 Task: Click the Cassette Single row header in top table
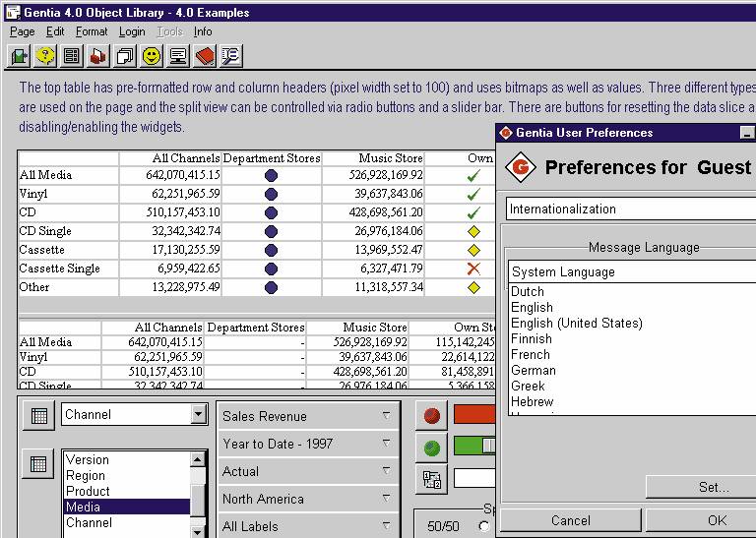pyautogui.click(x=68, y=269)
